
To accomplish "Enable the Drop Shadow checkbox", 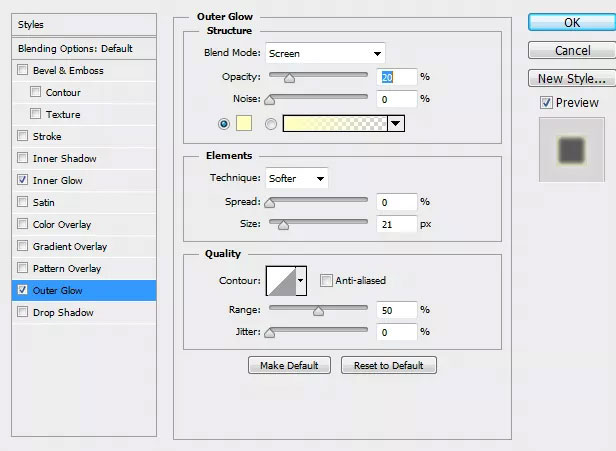I will 23,312.
